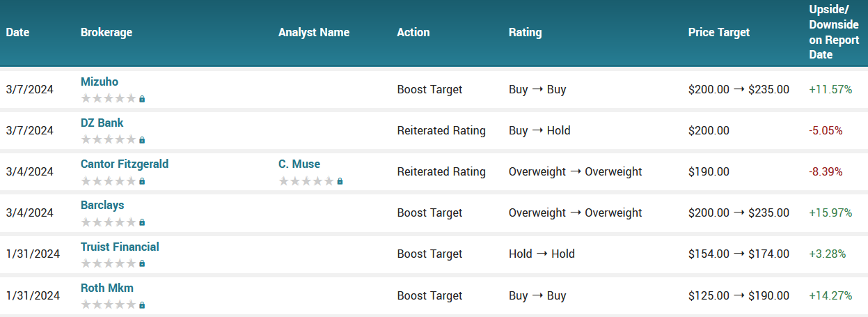Image resolution: width=868 pixels, height=317 pixels.
Task: Click the lock icon beside Mizuho's star rating
Action: tap(142, 99)
